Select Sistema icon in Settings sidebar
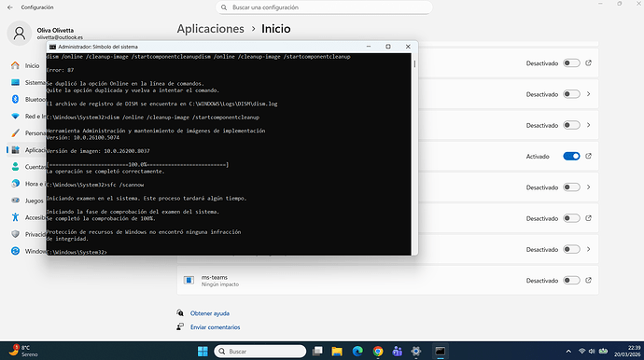The image size is (644, 360). pos(15,82)
